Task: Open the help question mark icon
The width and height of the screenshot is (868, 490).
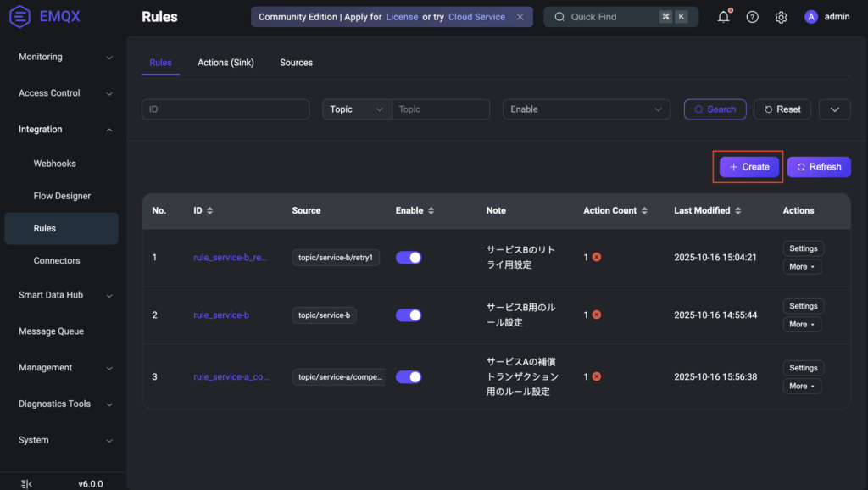Action: tap(752, 17)
